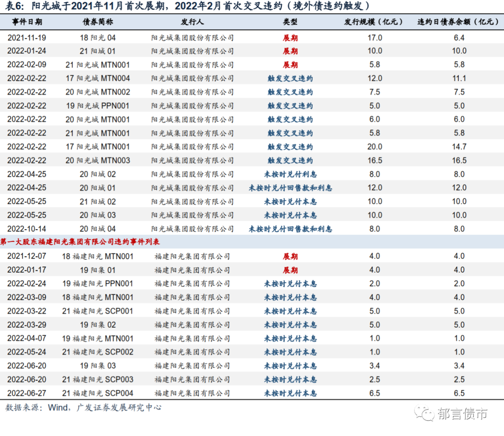Select bond 21 福建阳光 SCP004
Image resolution: width=504 pixels, height=436 pixels.
[x=98, y=393]
